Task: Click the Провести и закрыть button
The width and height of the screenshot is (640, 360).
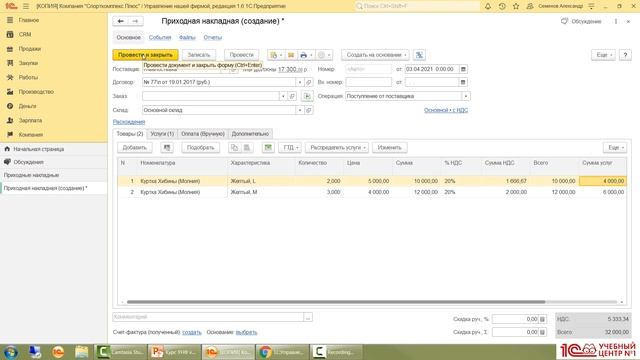Action: (x=145, y=55)
